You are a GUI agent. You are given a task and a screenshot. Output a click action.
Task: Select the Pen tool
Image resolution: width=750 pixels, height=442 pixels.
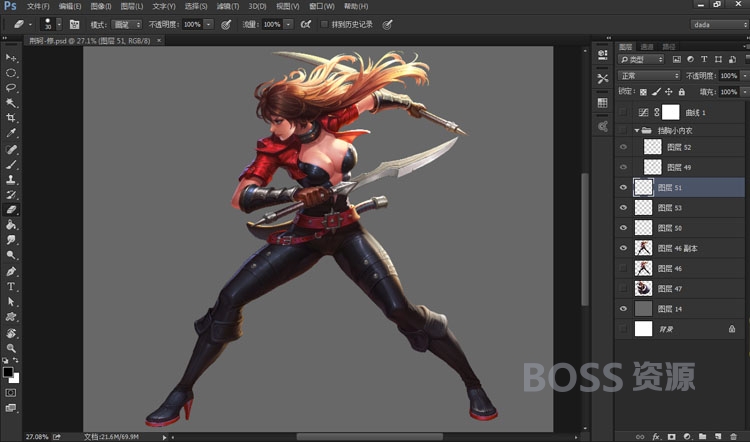click(x=11, y=271)
